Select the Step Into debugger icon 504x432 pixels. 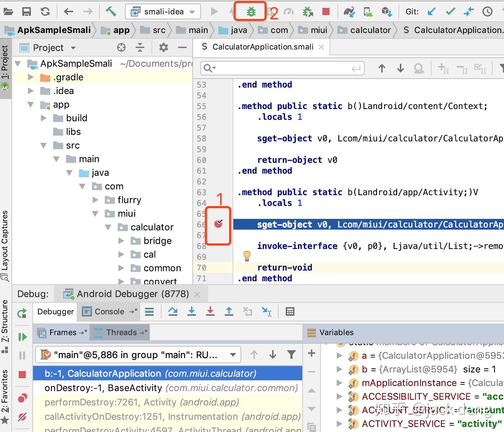tap(192, 311)
